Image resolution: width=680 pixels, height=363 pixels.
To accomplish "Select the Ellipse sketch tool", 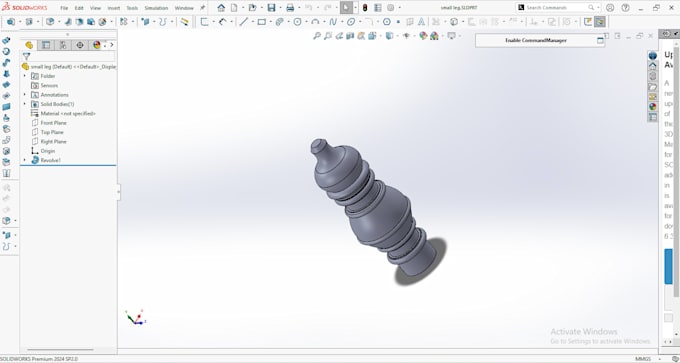I will click(x=351, y=22).
